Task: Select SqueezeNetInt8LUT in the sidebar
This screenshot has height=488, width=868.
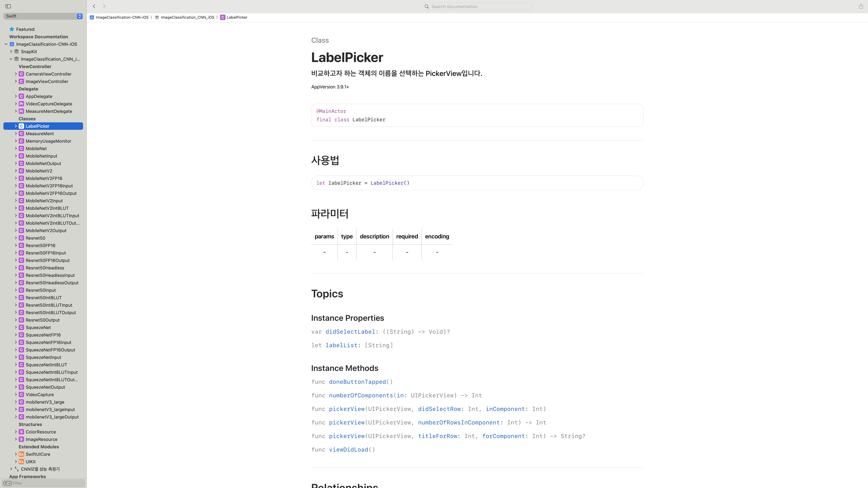Action: (46, 365)
